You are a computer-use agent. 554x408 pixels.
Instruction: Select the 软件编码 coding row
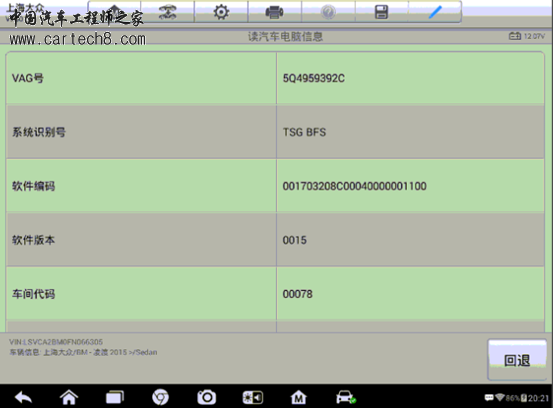pyautogui.click(x=275, y=186)
